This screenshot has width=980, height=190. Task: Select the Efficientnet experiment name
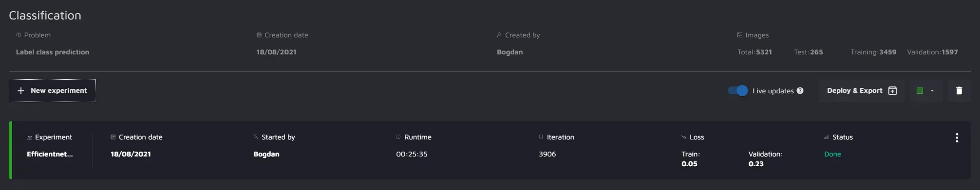click(x=50, y=154)
